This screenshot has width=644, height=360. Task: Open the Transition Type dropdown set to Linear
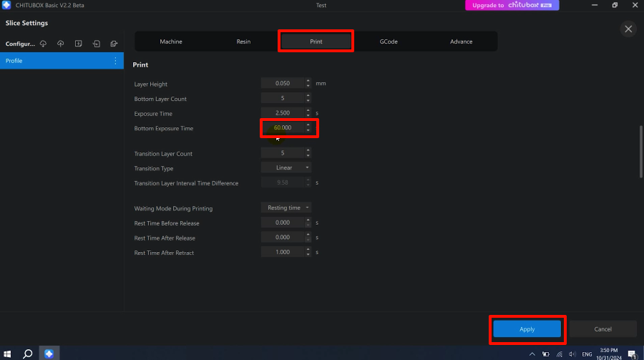(286, 168)
